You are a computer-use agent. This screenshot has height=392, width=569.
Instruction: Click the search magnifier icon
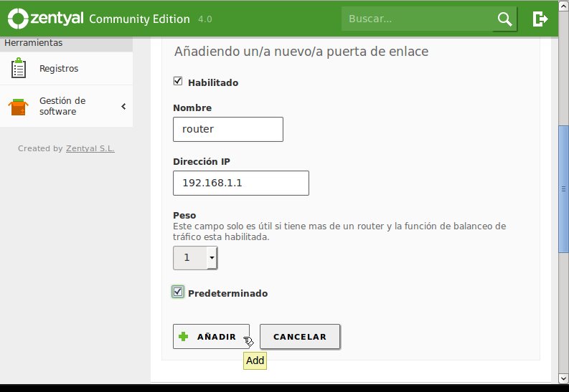tap(504, 19)
